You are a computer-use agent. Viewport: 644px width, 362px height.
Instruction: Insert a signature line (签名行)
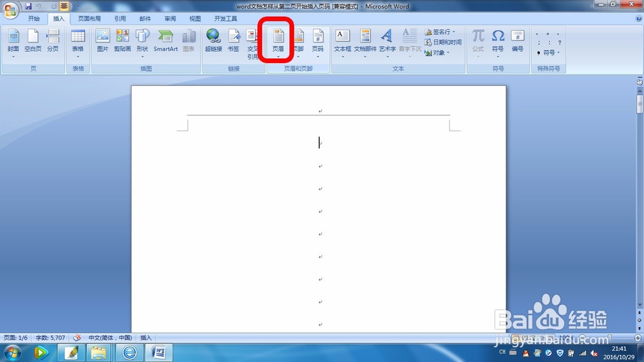coord(439,32)
